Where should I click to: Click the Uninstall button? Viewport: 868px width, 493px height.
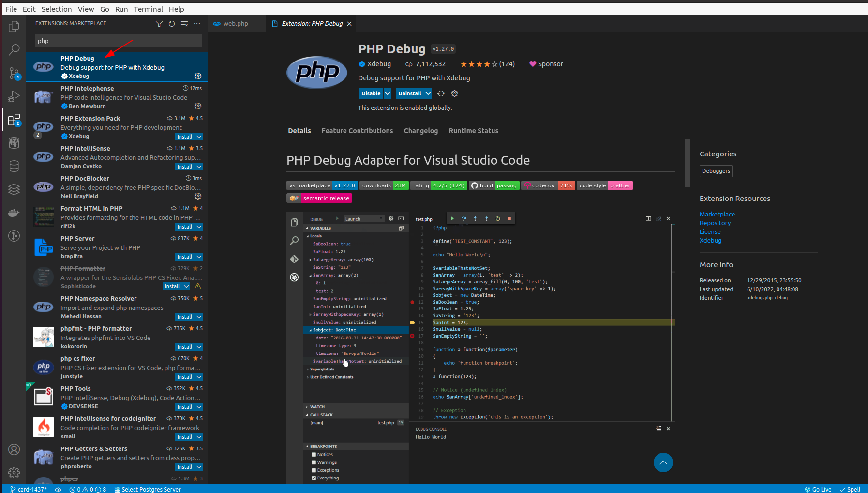pos(410,93)
